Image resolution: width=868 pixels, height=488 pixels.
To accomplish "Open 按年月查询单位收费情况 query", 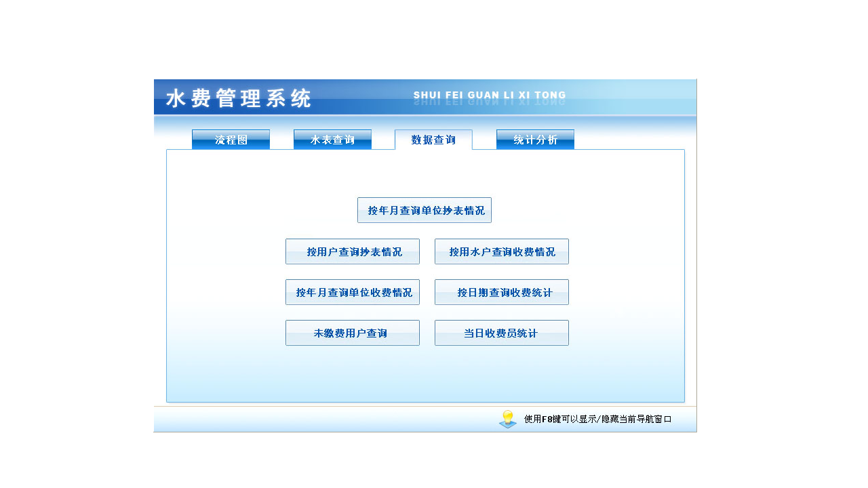I will pos(353,292).
